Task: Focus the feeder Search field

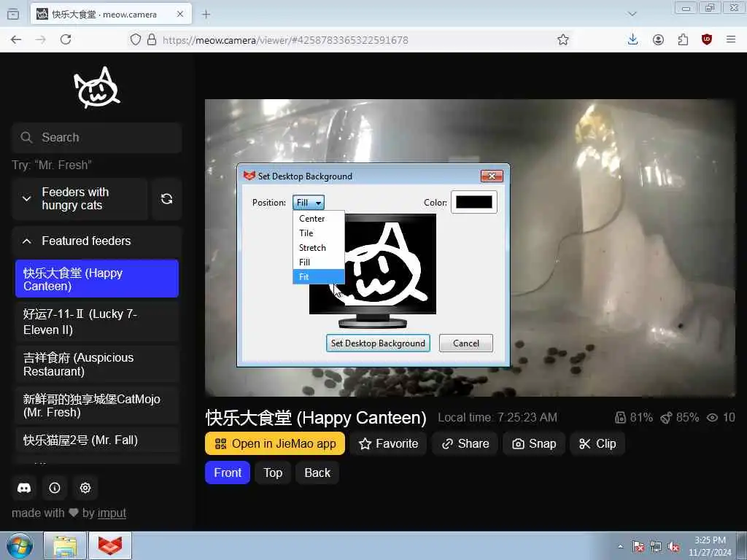Action: point(97,138)
